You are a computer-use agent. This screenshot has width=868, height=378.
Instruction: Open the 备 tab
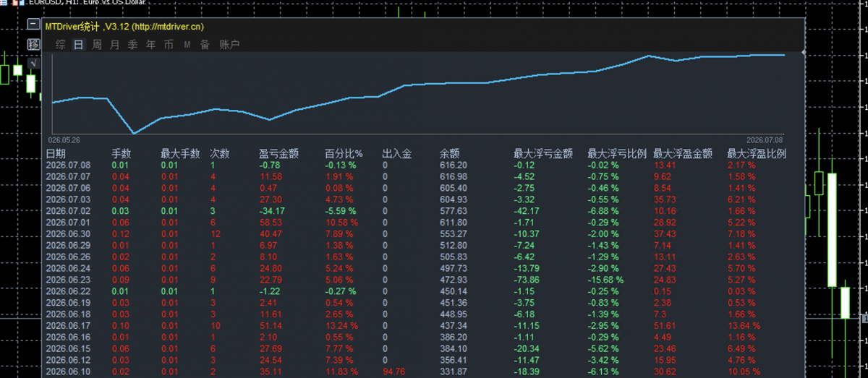(x=205, y=45)
